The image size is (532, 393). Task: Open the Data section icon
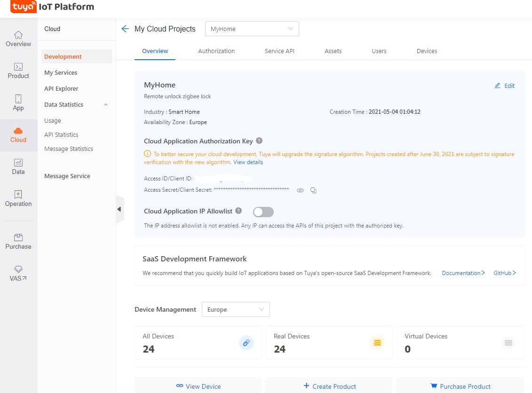click(18, 167)
